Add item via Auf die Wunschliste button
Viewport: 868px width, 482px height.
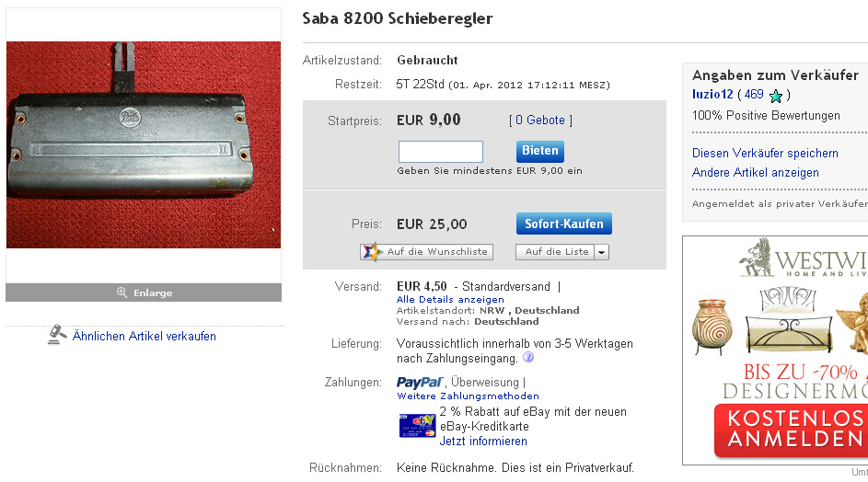(426, 252)
